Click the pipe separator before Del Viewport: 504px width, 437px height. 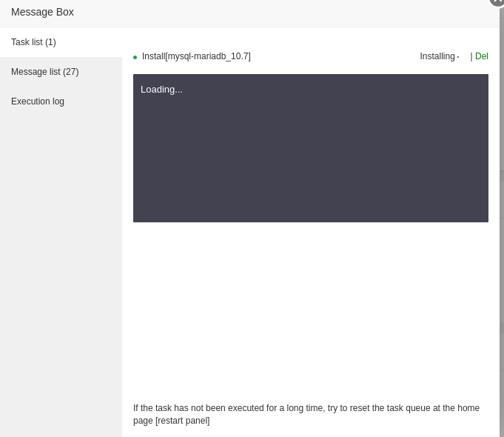(471, 56)
